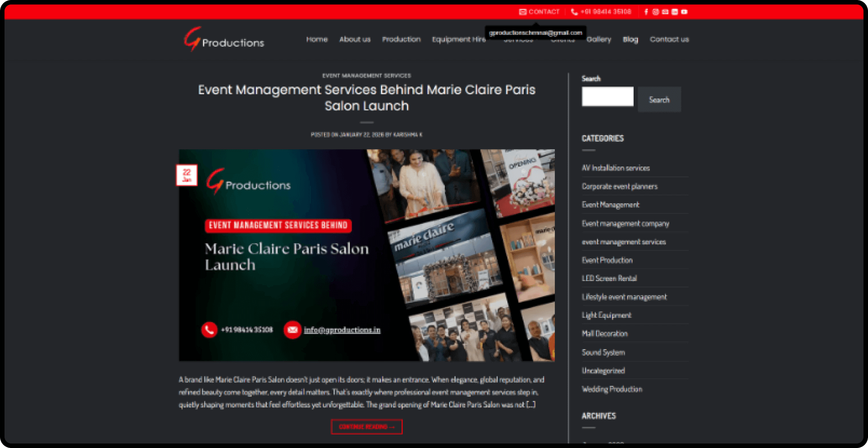Viewport: 868px width, 448px height.
Task: Click the Marie Claire featured post image
Action: [366, 255]
